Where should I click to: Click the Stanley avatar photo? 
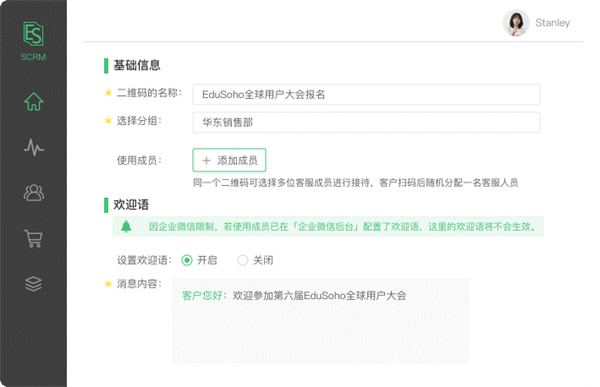click(x=516, y=23)
